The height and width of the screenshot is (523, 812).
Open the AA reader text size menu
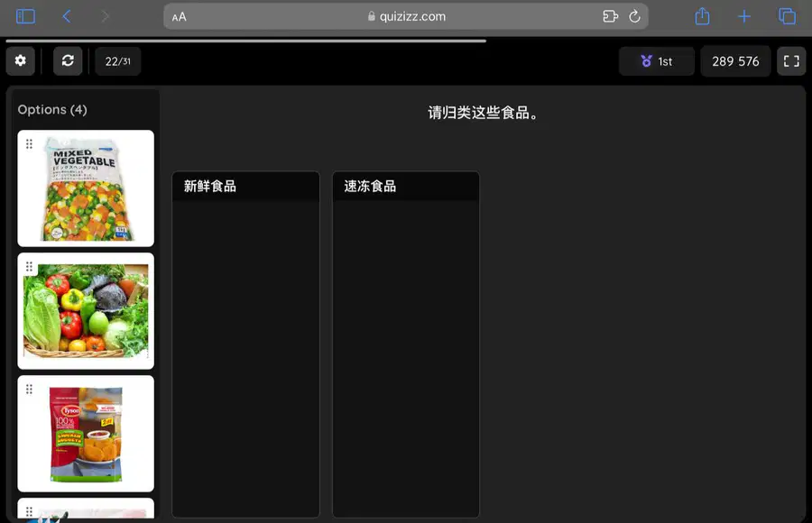pyautogui.click(x=180, y=17)
